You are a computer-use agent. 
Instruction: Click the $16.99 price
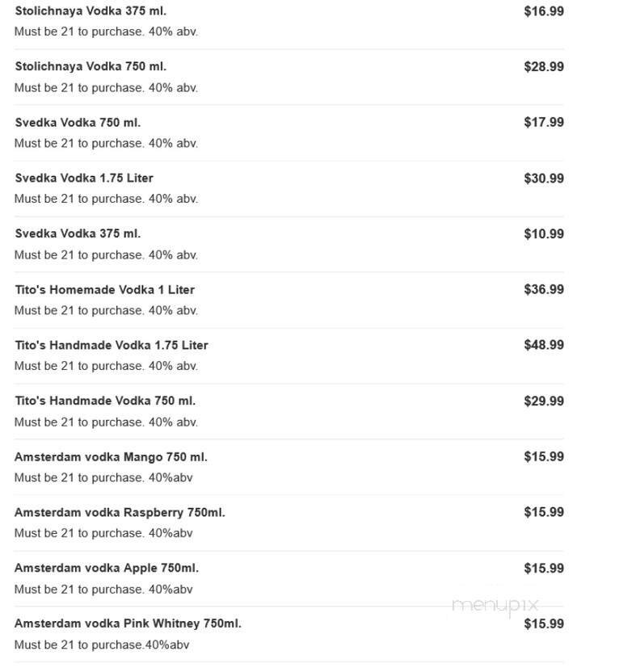[544, 11]
